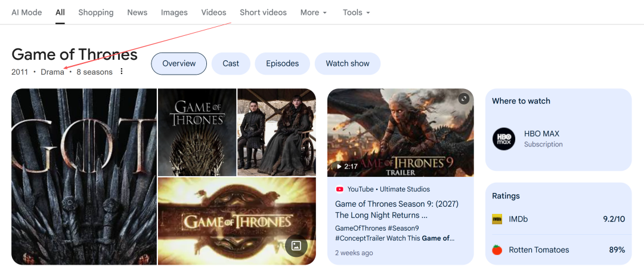This screenshot has height=273, width=644.
Task: Click the Watch show chip
Action: [348, 64]
